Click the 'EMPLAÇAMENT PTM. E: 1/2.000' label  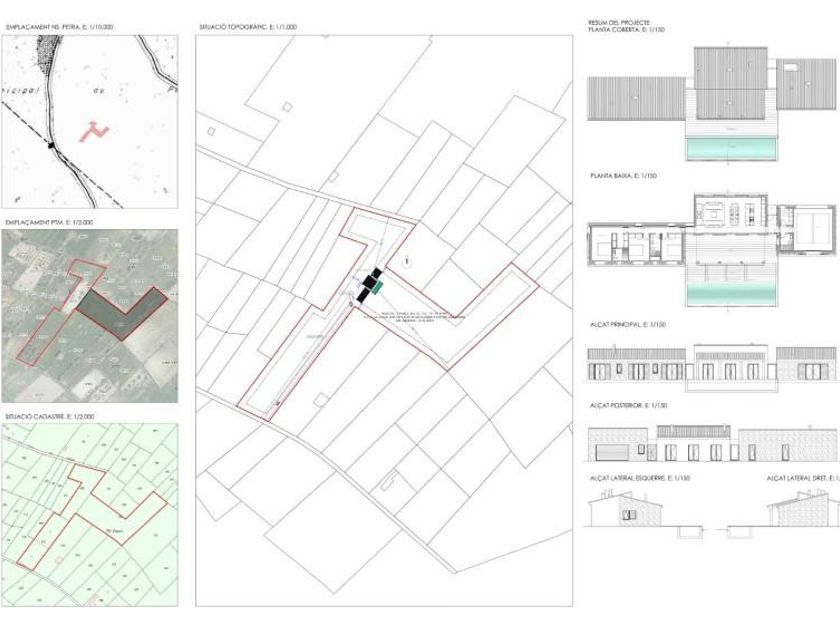[49, 222]
